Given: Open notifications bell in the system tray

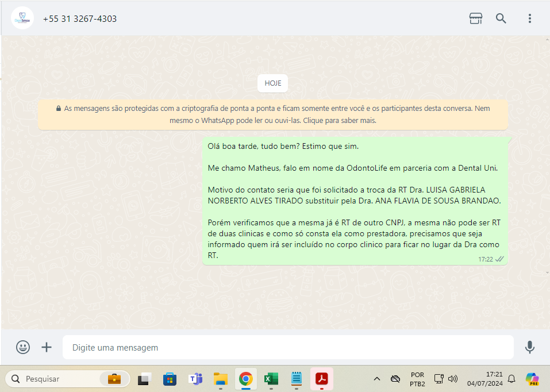Looking at the screenshot, I should point(511,379).
